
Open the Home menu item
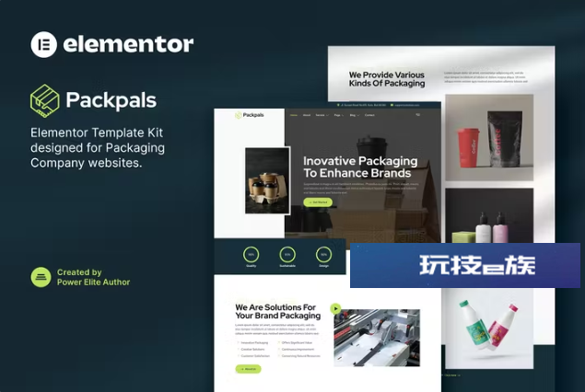[x=294, y=115]
